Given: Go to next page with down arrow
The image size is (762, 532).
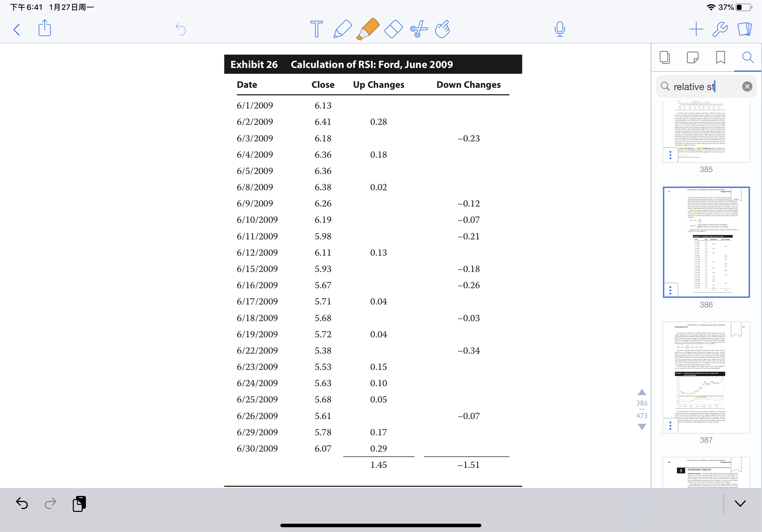Looking at the screenshot, I should 642,426.
